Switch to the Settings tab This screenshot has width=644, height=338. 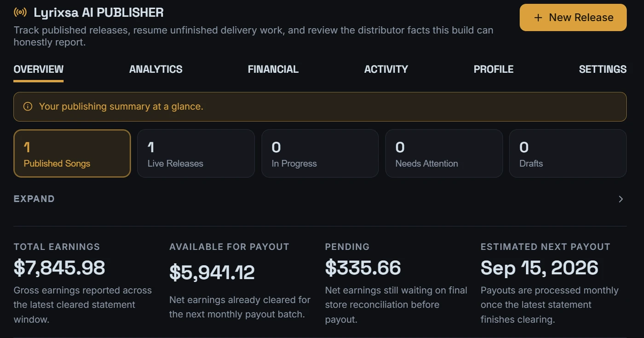click(603, 70)
